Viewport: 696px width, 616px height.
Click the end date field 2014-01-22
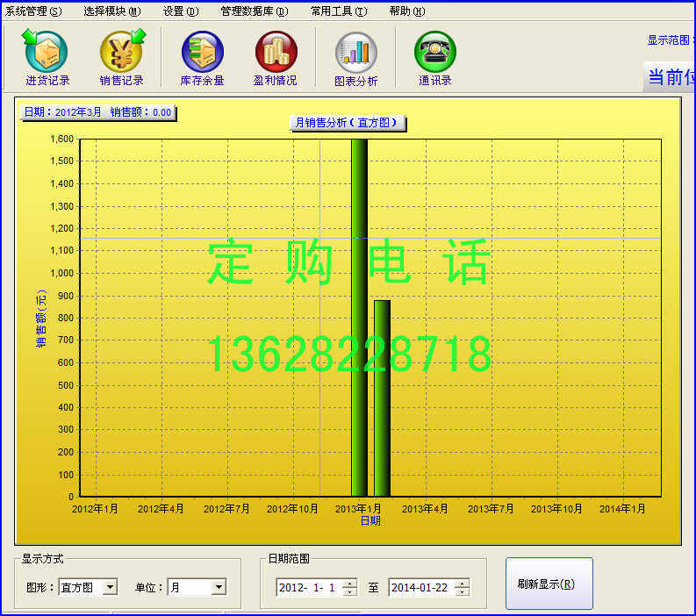pyautogui.click(x=421, y=588)
